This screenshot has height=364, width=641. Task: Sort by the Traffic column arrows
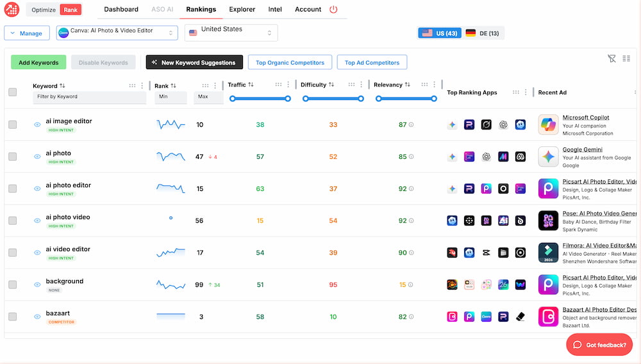(x=251, y=85)
